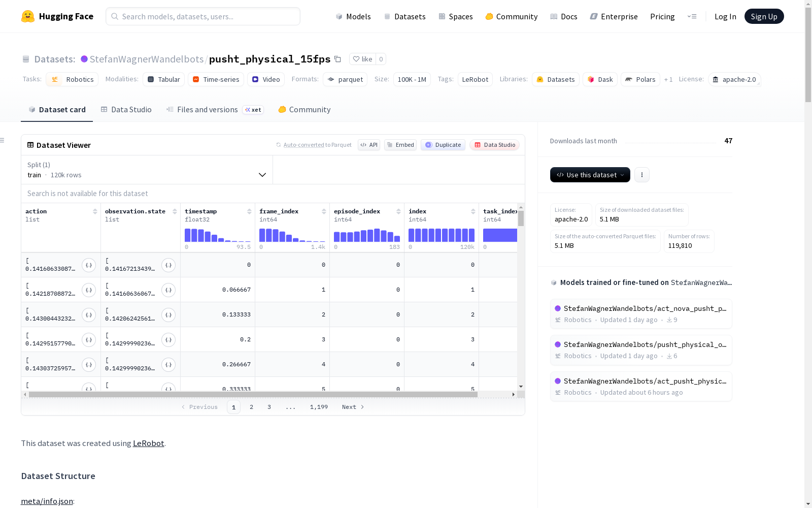Screen dimensions: 812x508
Task: Click the frame_index histogram bars
Action: 292,235
